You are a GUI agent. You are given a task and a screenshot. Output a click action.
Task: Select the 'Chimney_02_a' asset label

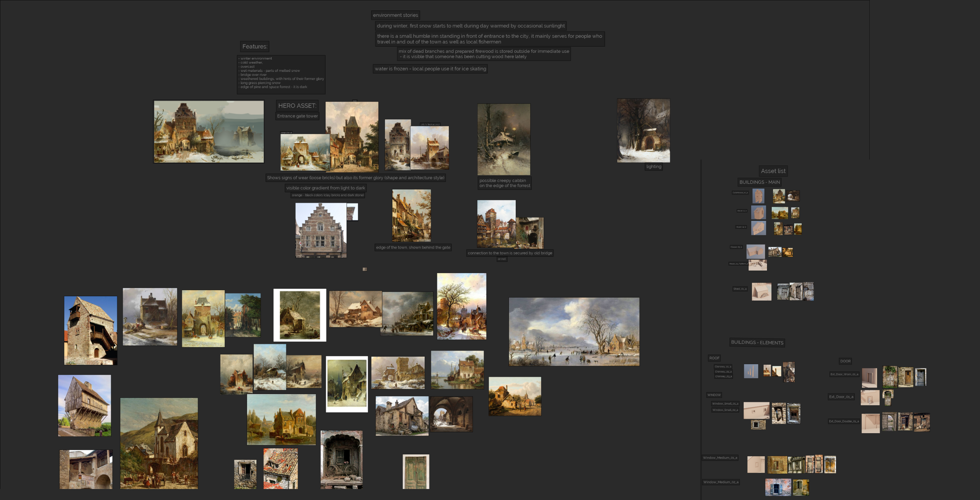point(723,372)
